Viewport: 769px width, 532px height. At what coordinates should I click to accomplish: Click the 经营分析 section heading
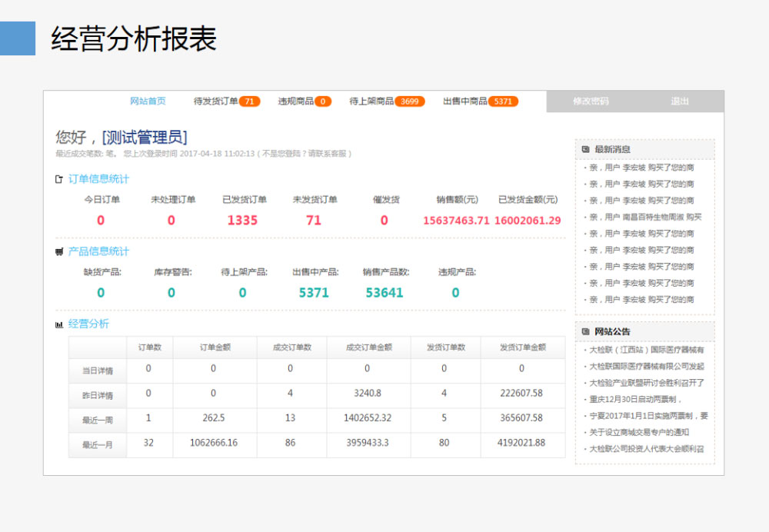[88, 324]
